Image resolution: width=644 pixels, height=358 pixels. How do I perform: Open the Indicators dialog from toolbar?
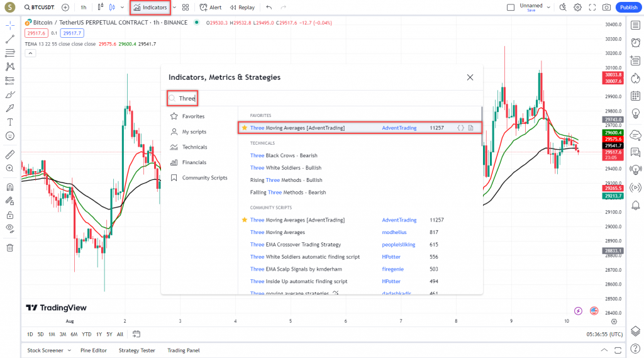point(150,8)
